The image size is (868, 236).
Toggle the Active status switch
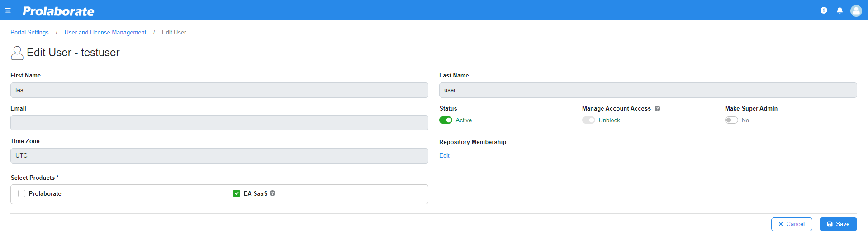(x=446, y=120)
